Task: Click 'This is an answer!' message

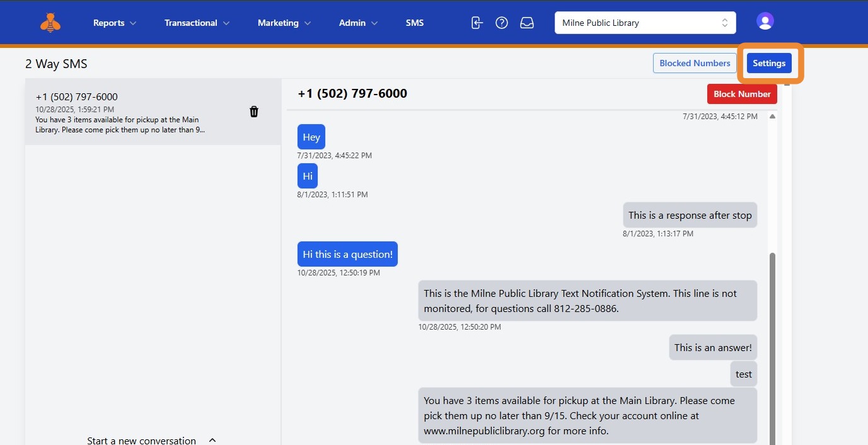Action: pyautogui.click(x=713, y=347)
